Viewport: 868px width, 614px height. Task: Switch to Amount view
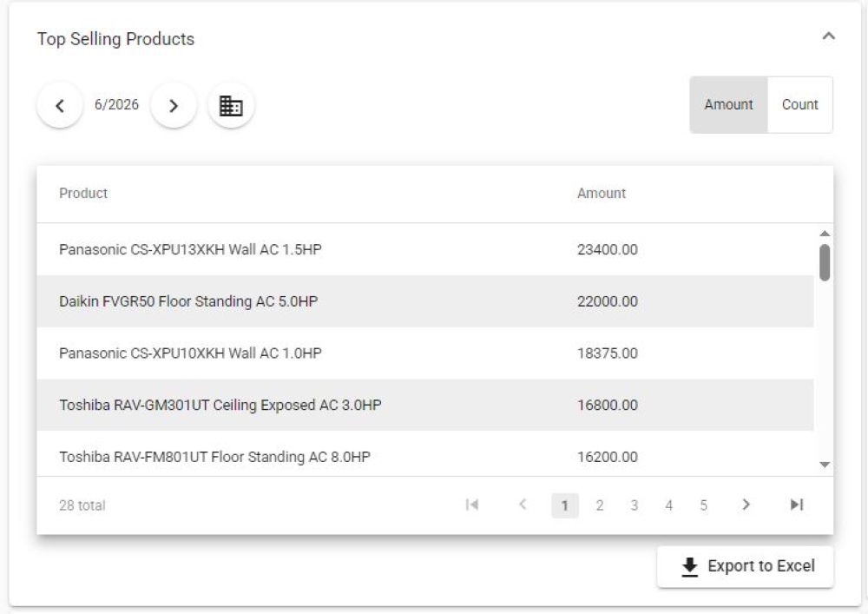[728, 104]
